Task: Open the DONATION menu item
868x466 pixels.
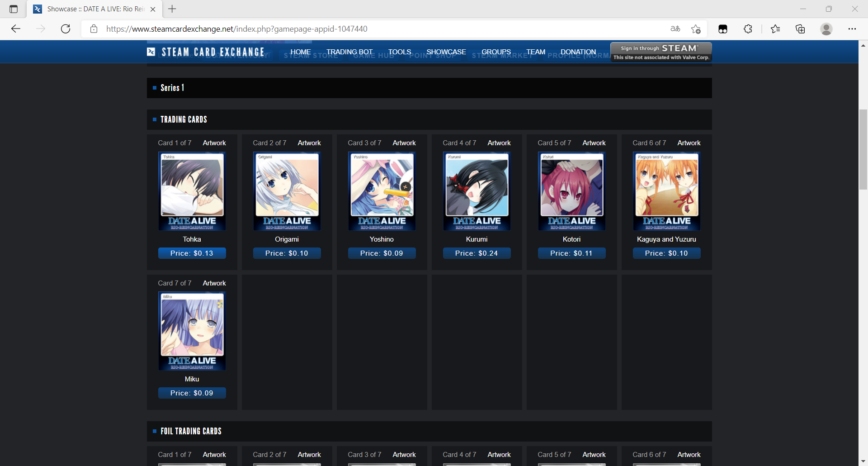Action: (x=578, y=52)
